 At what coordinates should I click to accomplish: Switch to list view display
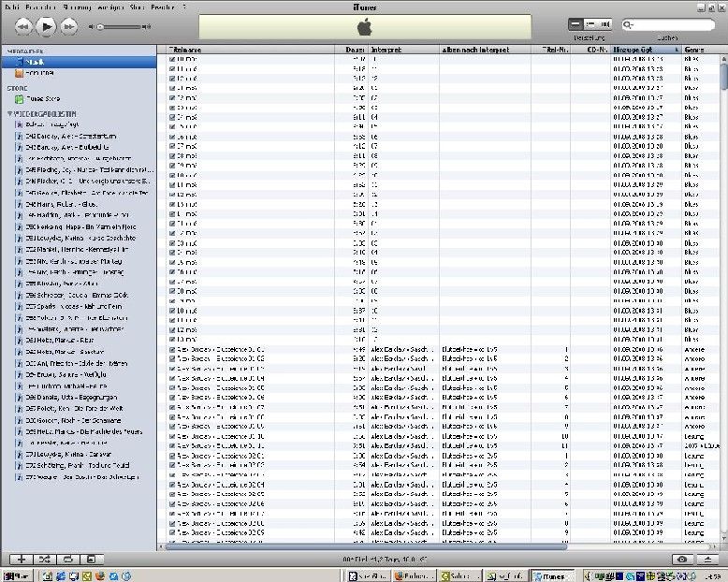click(x=575, y=22)
